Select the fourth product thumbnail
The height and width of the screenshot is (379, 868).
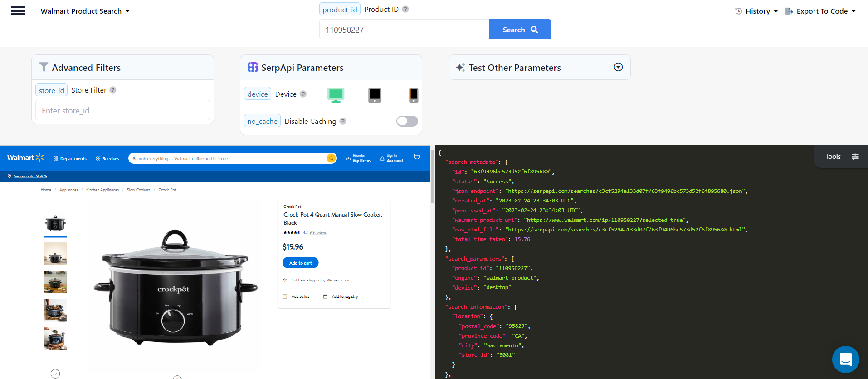(55, 310)
